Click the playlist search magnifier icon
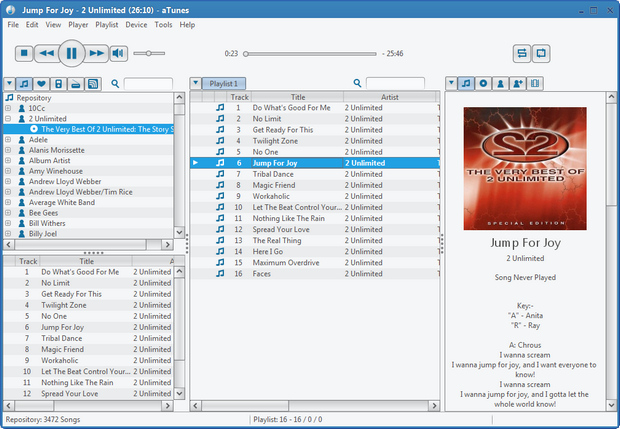 point(357,83)
